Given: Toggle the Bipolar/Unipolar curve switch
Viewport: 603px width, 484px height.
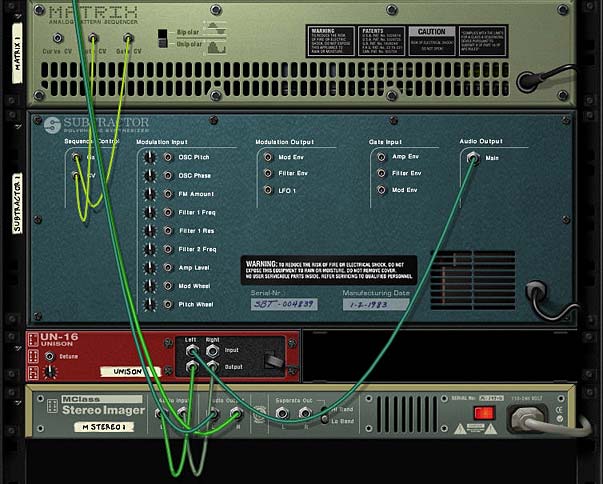Looking at the screenshot, I should 163,38.
